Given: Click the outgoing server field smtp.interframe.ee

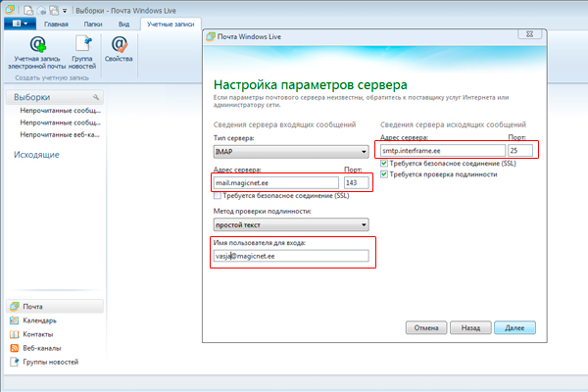Looking at the screenshot, I should tap(443, 150).
